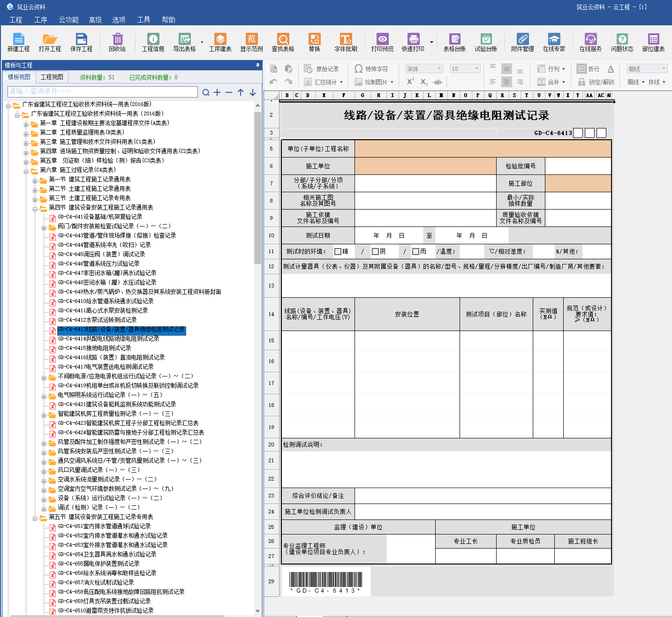Image resolution: width=672 pixels, height=617 pixels.
Task: Click 快速打印 quick print icon
Action: point(413,42)
